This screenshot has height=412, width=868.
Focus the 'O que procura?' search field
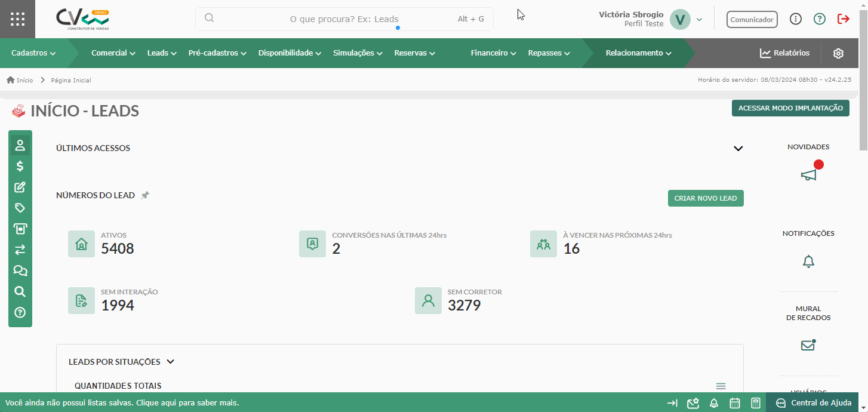point(344,19)
